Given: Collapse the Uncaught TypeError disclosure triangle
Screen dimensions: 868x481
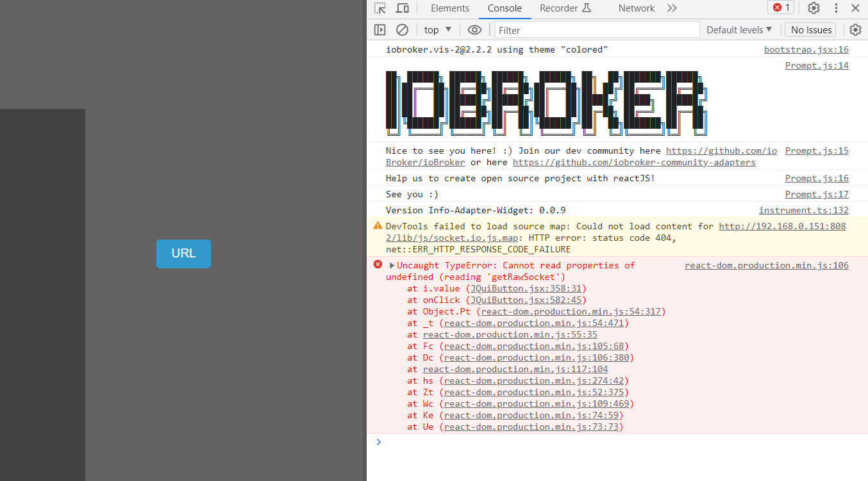Looking at the screenshot, I should (x=392, y=265).
